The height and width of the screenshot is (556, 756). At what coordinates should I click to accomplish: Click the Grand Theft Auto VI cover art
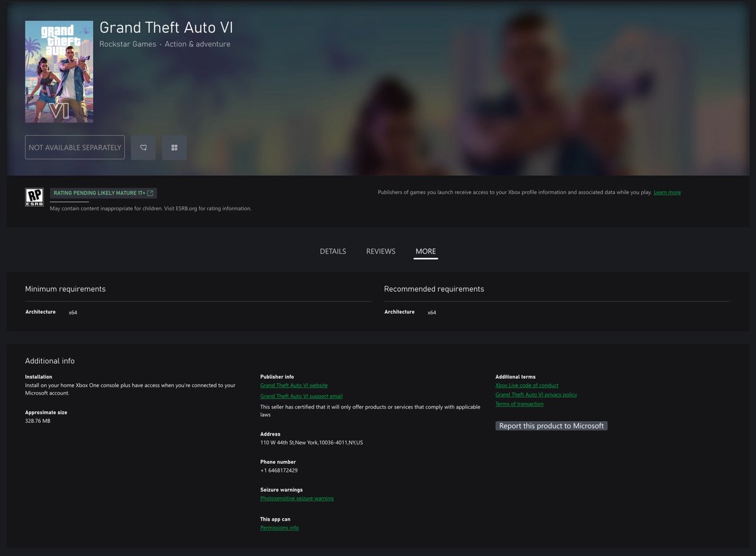59,72
